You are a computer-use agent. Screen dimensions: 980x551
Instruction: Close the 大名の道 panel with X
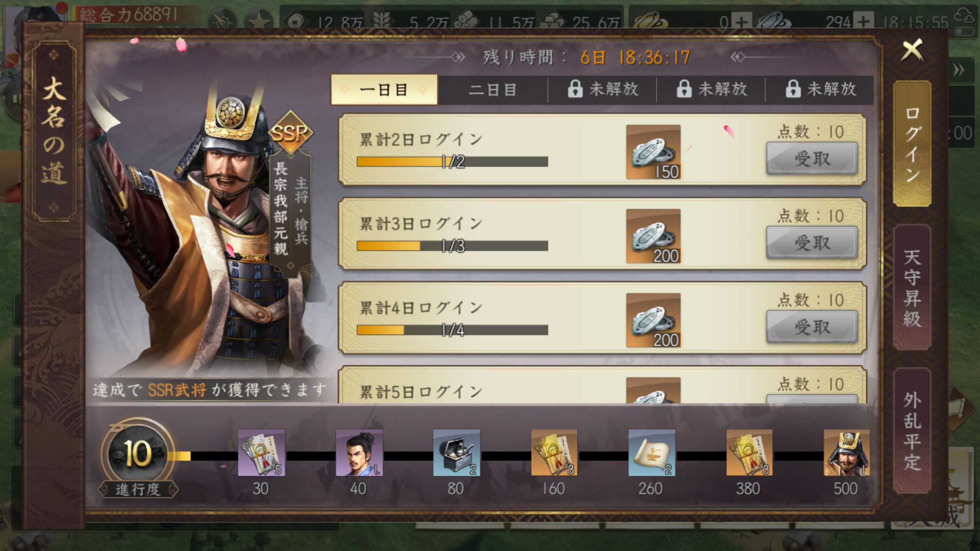point(912,50)
